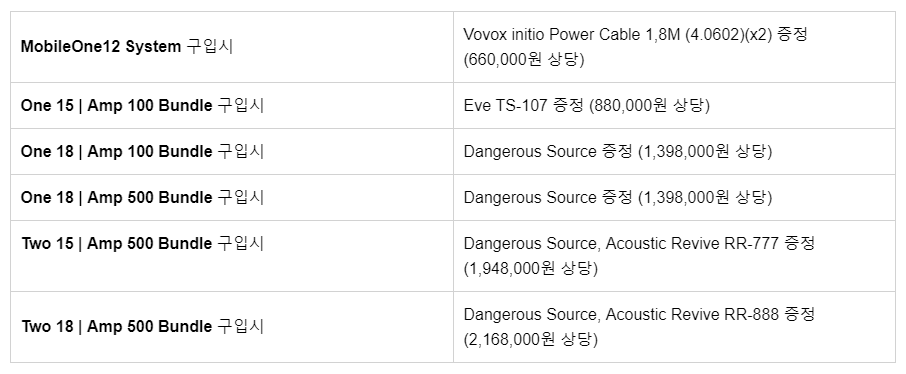Click 구입시 next to Two 18 bundle
Image resolution: width=906 pixels, height=374 pixels.
(240, 327)
